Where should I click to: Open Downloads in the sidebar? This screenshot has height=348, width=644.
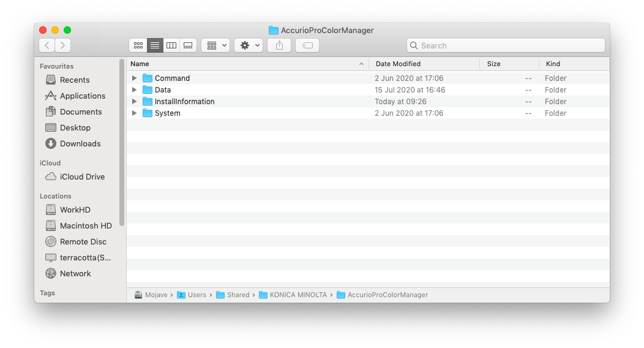pos(80,143)
